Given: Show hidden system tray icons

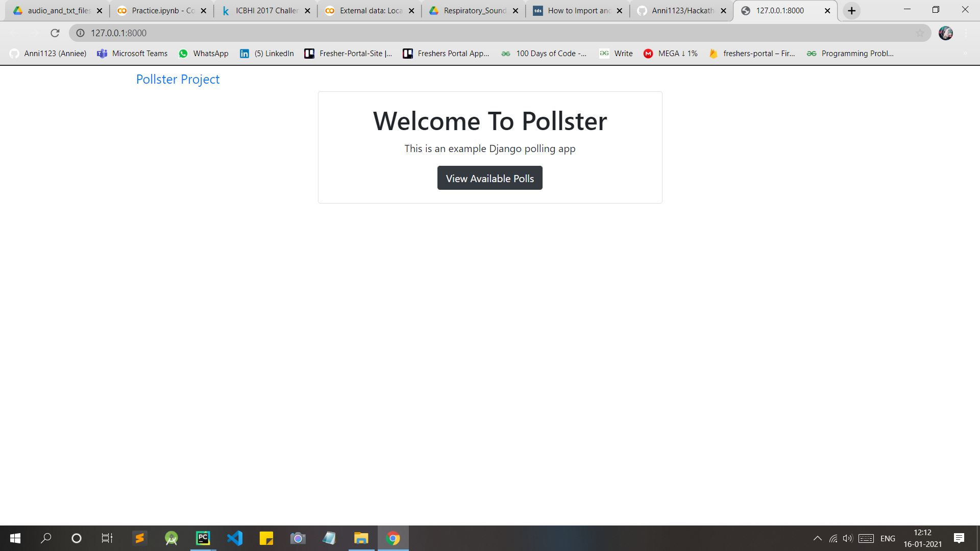Looking at the screenshot, I should point(817,538).
